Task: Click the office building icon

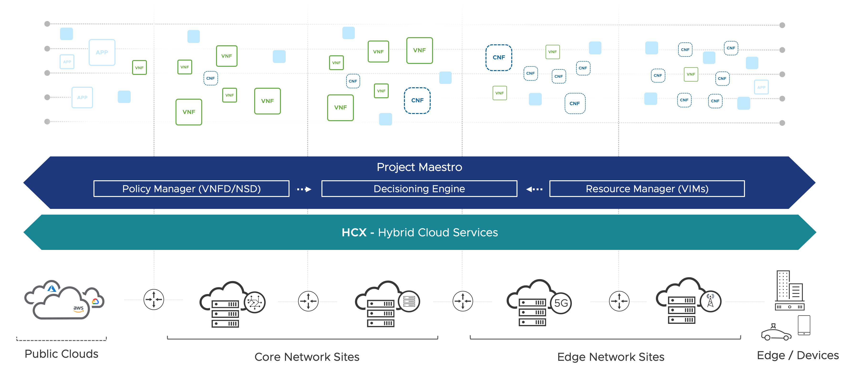Action: point(790,290)
